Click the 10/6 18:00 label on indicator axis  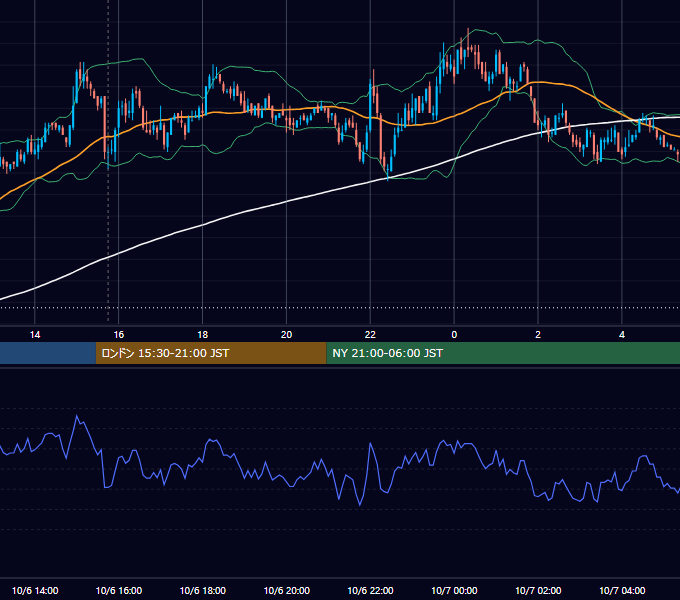[x=203, y=590]
